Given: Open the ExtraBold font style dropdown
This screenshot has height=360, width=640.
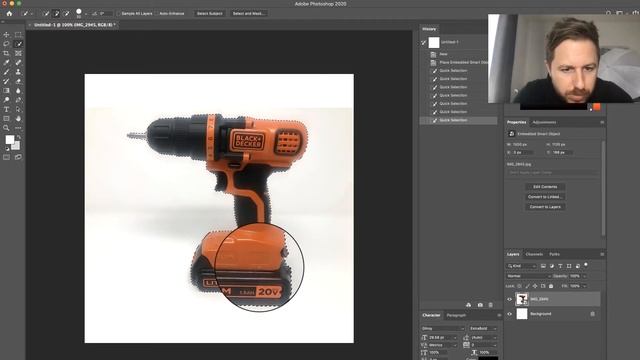Looking at the screenshot, I should (483, 328).
